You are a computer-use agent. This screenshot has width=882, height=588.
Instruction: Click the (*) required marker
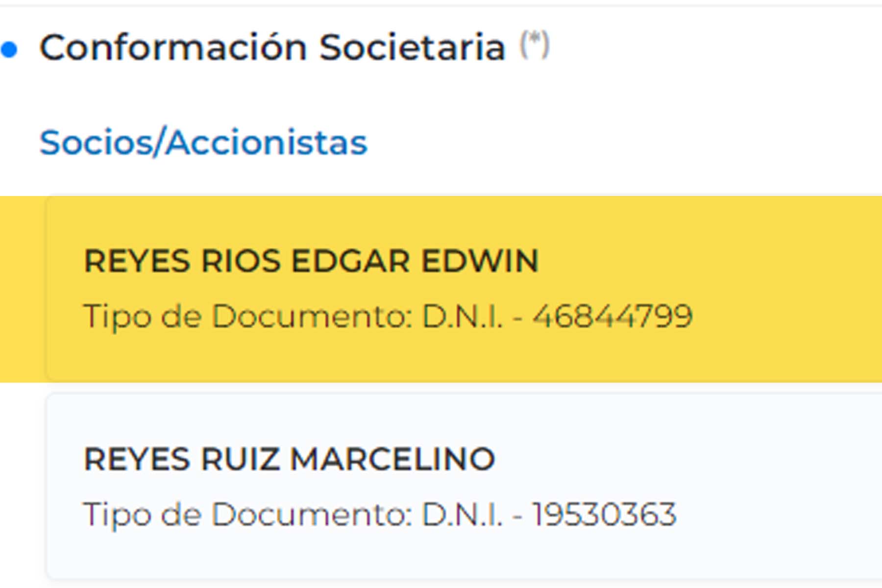(535, 44)
